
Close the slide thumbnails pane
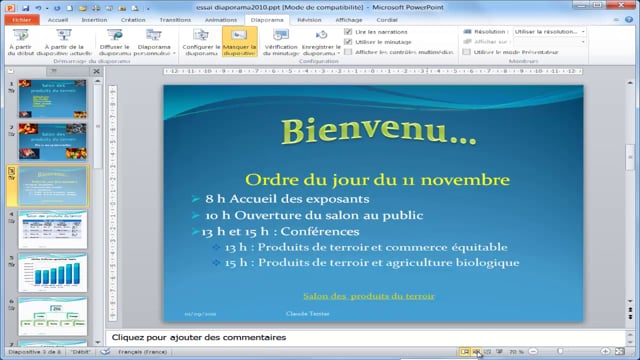(x=96, y=71)
